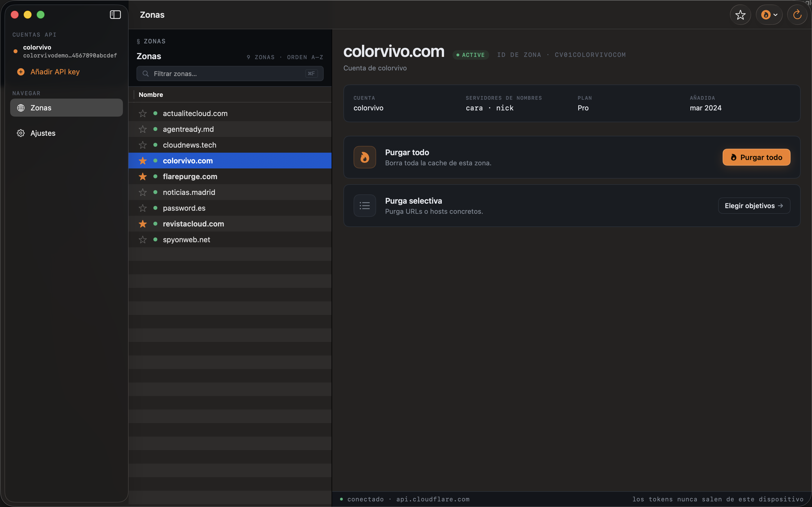The image size is (812, 507).
Task: Click the flame icon on the Purgar todo card
Action: click(x=364, y=157)
